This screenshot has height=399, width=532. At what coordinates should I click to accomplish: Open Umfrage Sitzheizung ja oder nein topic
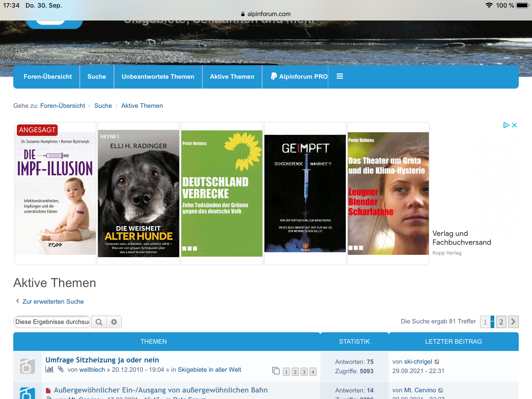102,360
